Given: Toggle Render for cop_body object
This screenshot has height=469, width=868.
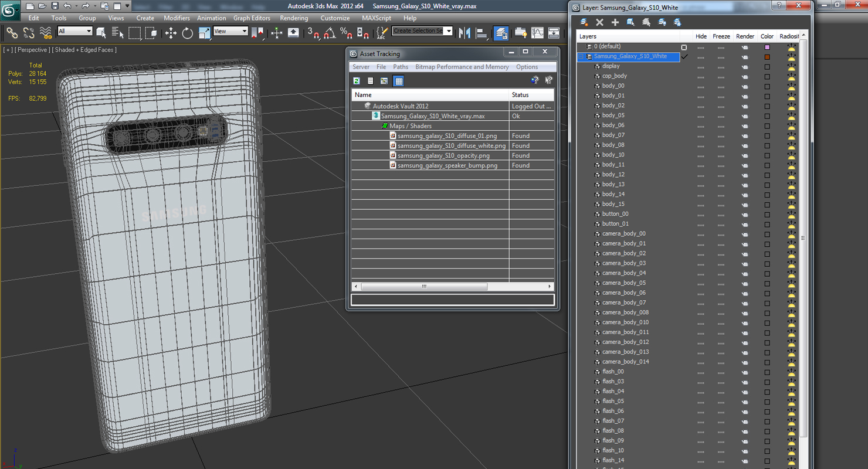Looking at the screenshot, I should pos(745,77).
